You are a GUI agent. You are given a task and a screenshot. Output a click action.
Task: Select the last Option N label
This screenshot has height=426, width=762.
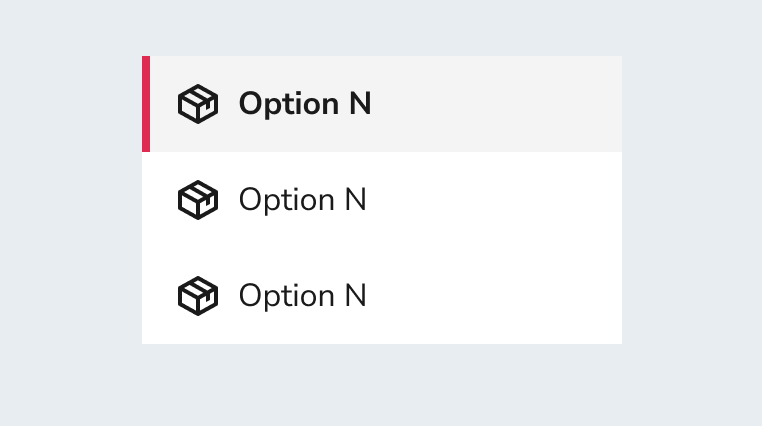pos(302,296)
